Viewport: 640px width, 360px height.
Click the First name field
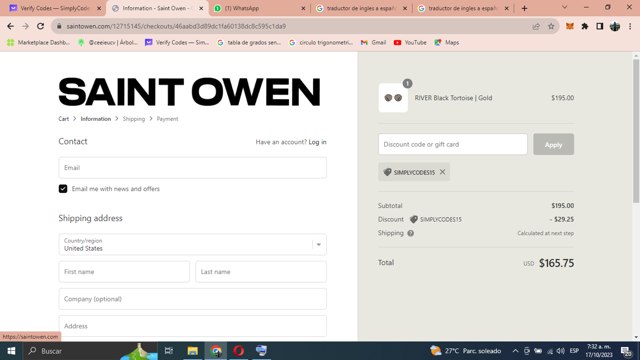(124, 272)
